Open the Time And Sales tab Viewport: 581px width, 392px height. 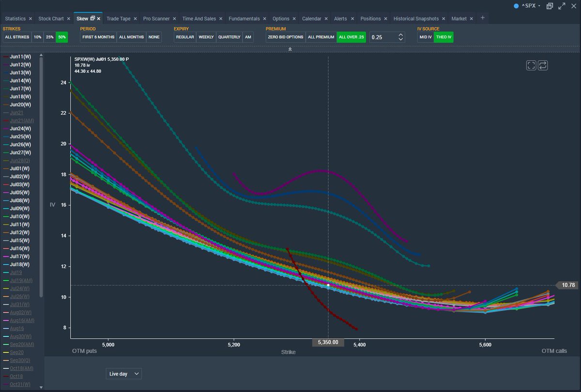tap(199, 19)
